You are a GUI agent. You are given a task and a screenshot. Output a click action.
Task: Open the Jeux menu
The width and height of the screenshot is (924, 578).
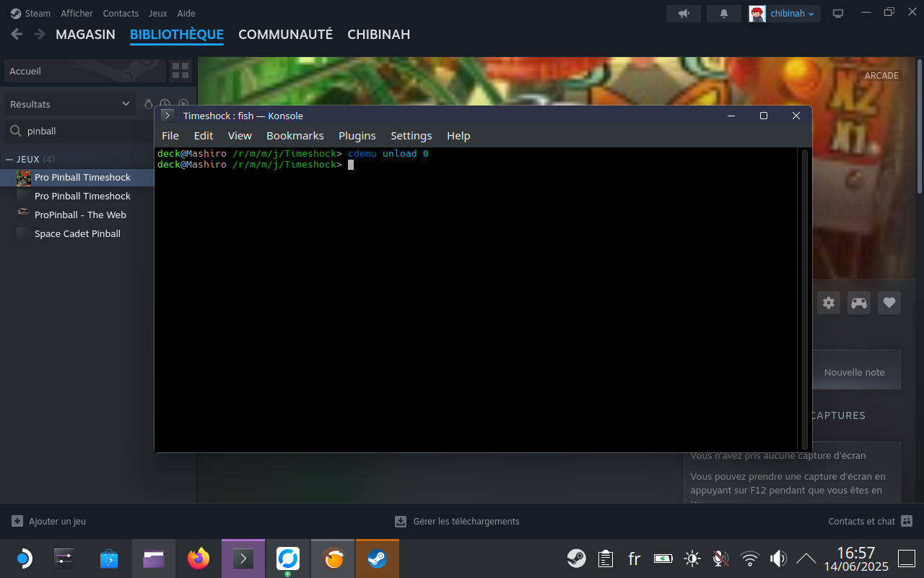pos(157,13)
